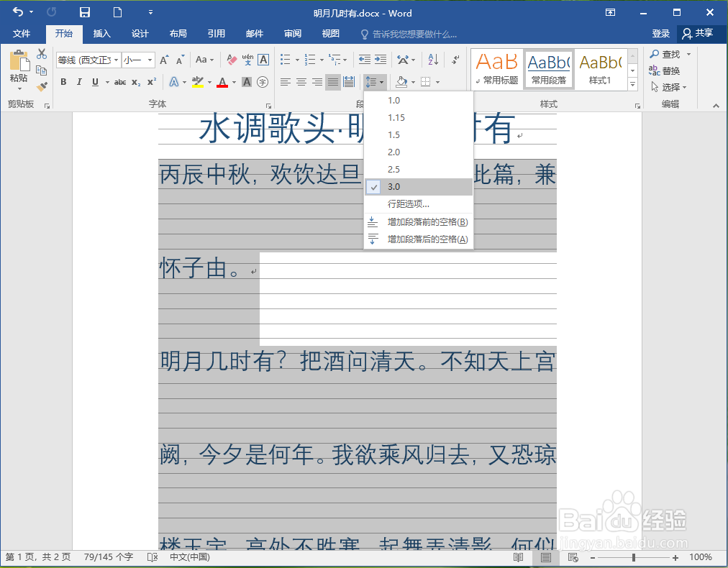Apply Subscript formatting icon
Viewport: 728px width, 568px height.
(x=135, y=81)
